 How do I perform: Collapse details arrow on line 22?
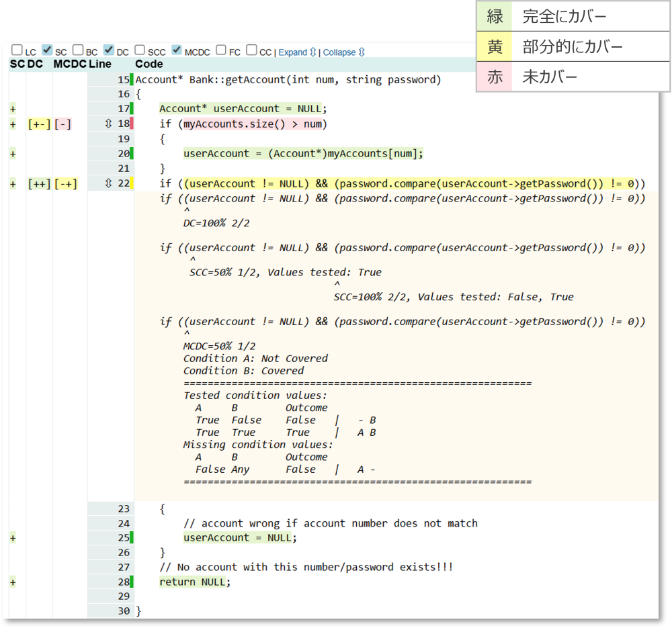[108, 183]
